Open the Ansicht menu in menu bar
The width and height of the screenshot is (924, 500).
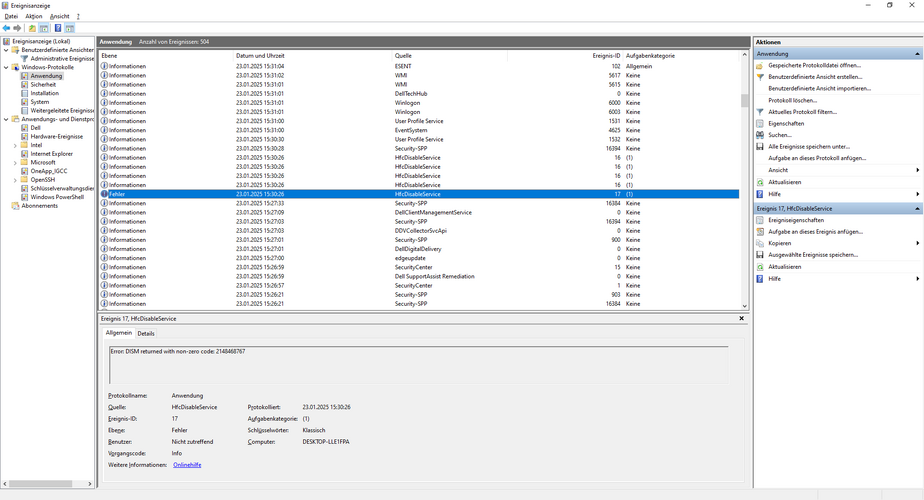tap(60, 17)
